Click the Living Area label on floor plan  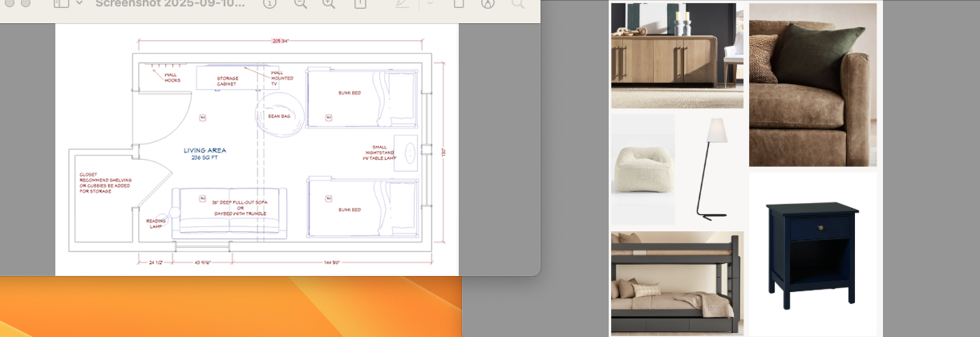[205, 151]
